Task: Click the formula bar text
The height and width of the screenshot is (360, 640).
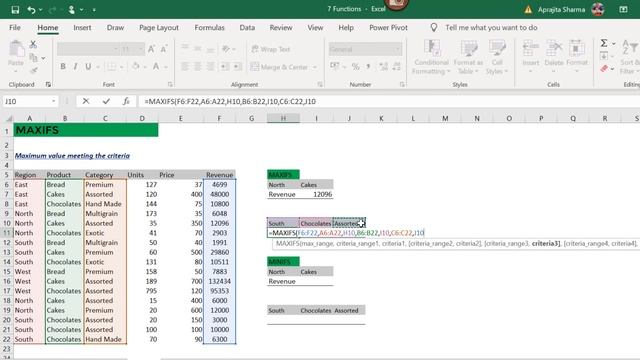Action: click(230, 101)
